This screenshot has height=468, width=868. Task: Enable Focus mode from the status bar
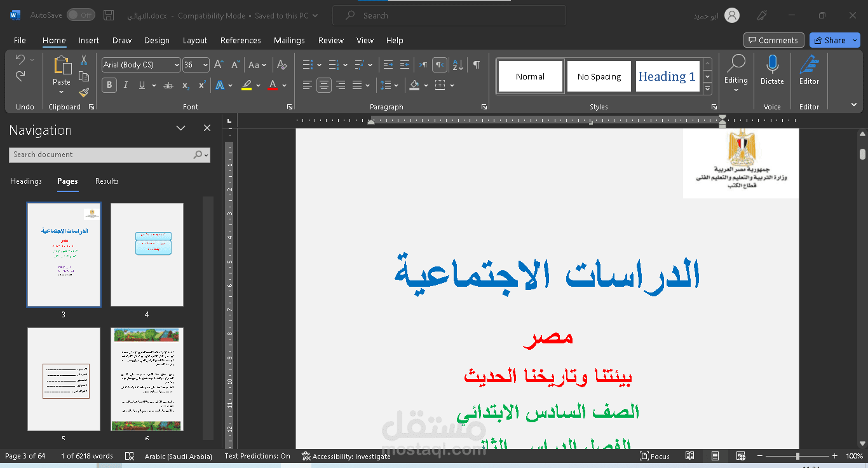coord(654,456)
